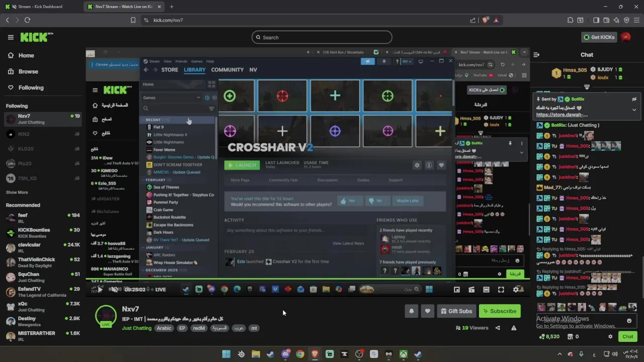The width and height of the screenshot is (644, 362).
Task: Share page icon in address bar
Action: (473, 20)
